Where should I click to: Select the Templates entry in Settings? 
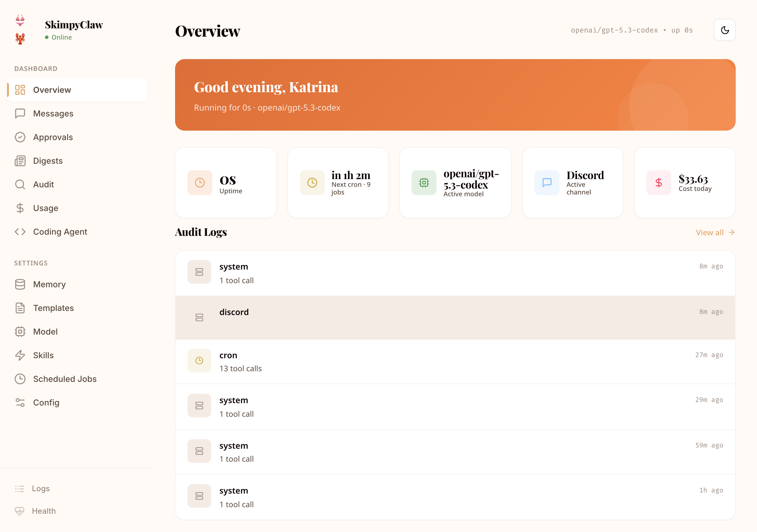[54, 308]
